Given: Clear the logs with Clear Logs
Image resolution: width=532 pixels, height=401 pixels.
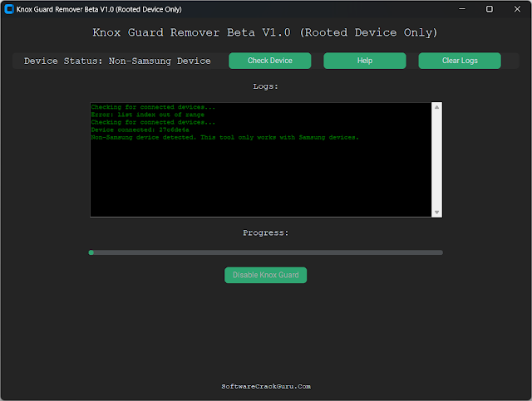Looking at the screenshot, I should pos(460,61).
